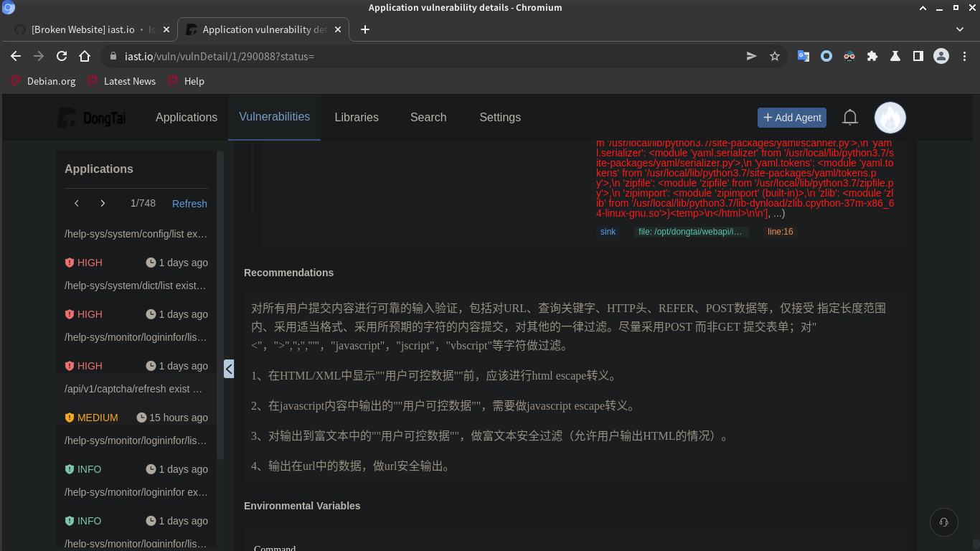Open the Chromium three-dot menu
The width and height of the screenshot is (980, 551).
[x=963, y=56]
